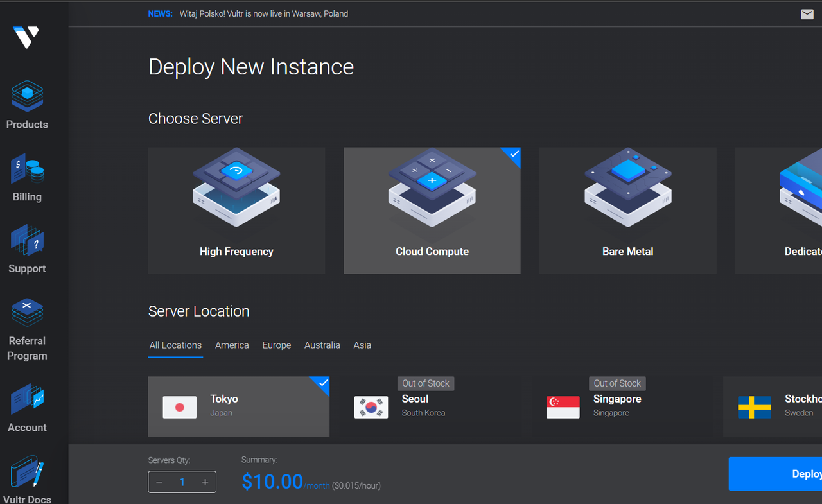Open the Account sidebar icon

pyautogui.click(x=27, y=399)
